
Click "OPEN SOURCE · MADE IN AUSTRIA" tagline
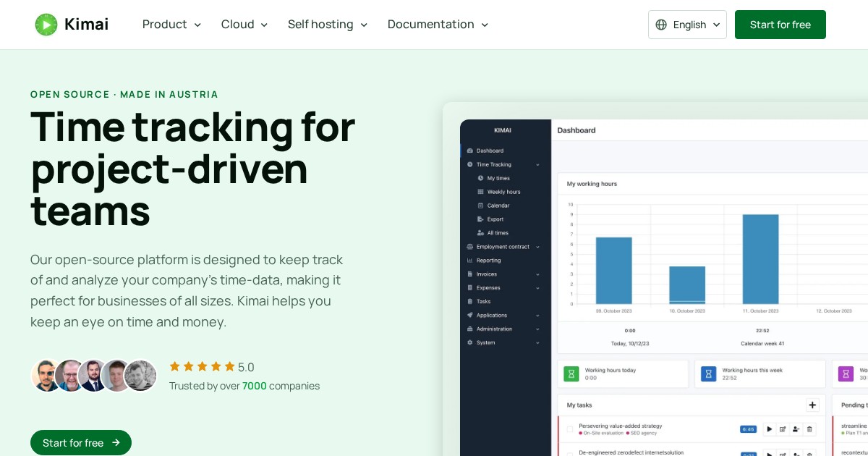tap(124, 94)
